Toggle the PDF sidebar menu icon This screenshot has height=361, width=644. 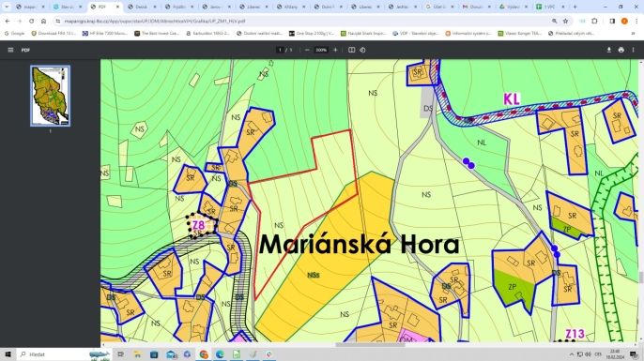(10, 50)
